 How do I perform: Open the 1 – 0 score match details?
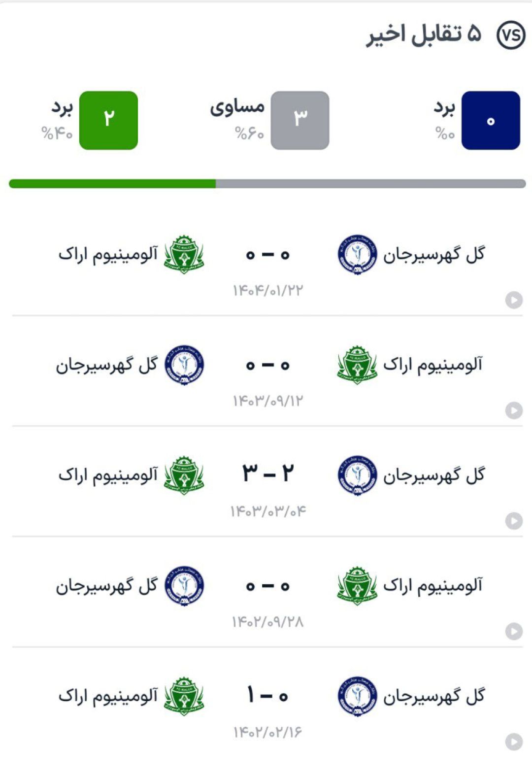click(267, 696)
